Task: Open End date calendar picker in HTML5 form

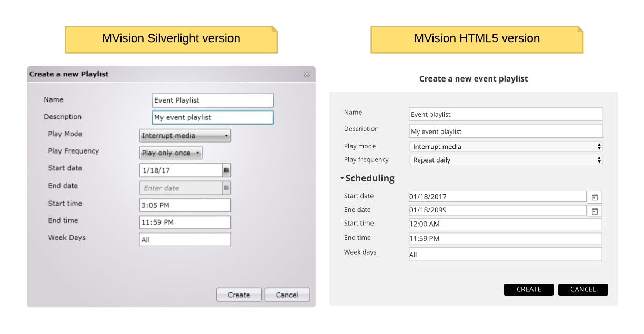Action: coord(595,211)
